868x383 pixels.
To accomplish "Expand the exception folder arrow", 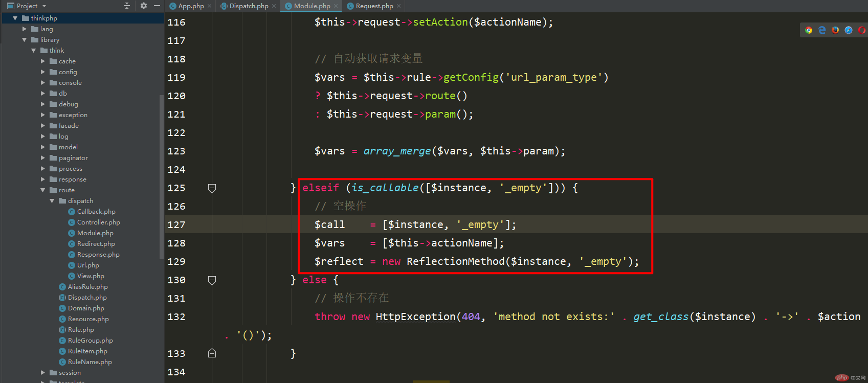I will tap(43, 115).
